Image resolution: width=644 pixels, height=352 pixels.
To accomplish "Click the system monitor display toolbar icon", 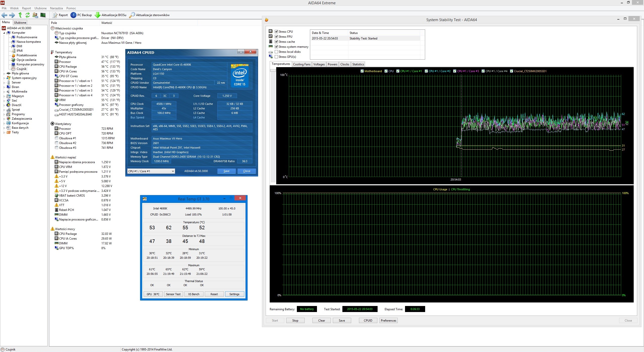I will coord(43,15).
